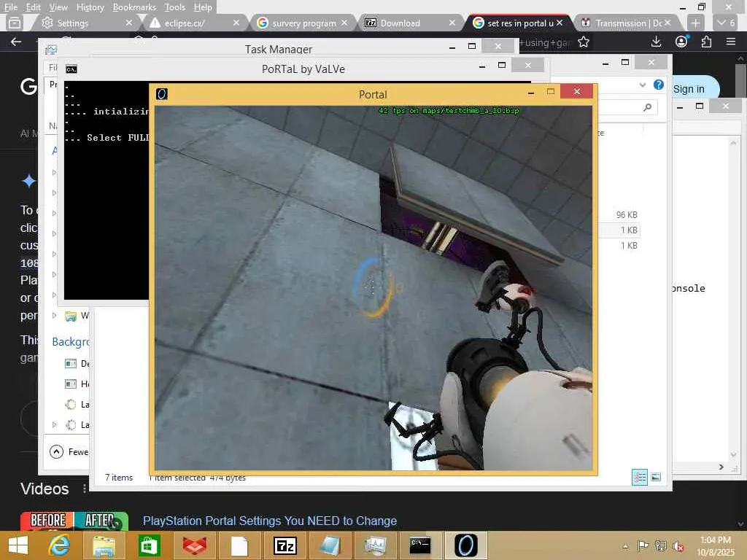The height and width of the screenshot is (560, 747).
Task: Show hidden system tray icons
Action: (x=625, y=546)
